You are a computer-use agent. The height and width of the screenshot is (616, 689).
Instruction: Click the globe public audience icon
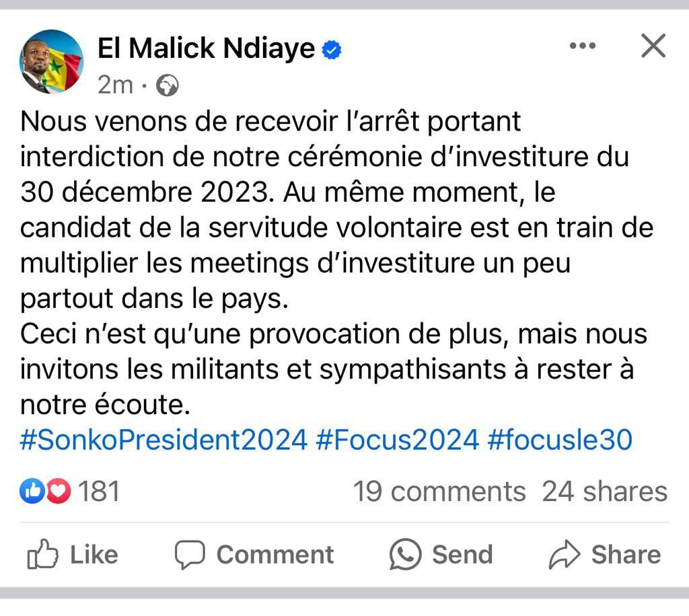click(x=168, y=85)
